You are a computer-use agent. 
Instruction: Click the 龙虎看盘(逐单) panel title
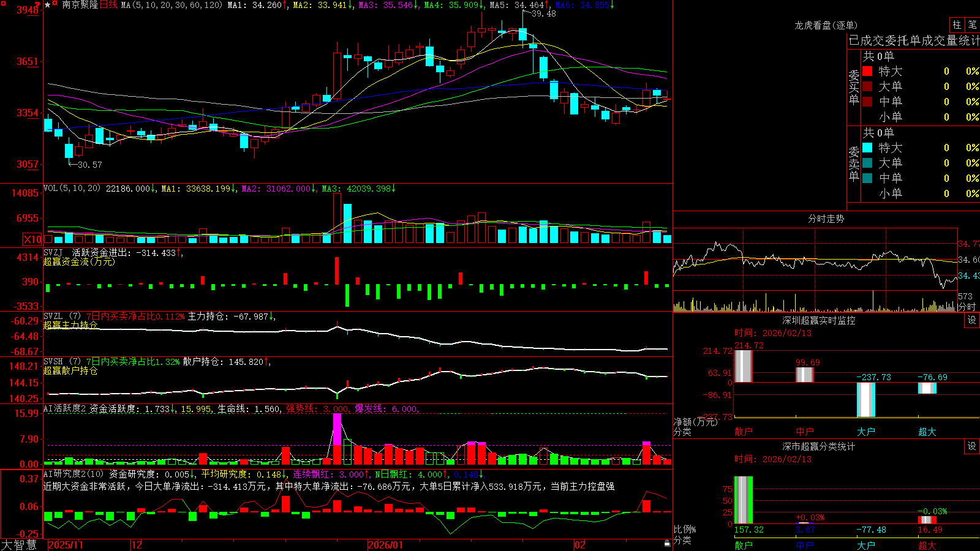(x=826, y=25)
